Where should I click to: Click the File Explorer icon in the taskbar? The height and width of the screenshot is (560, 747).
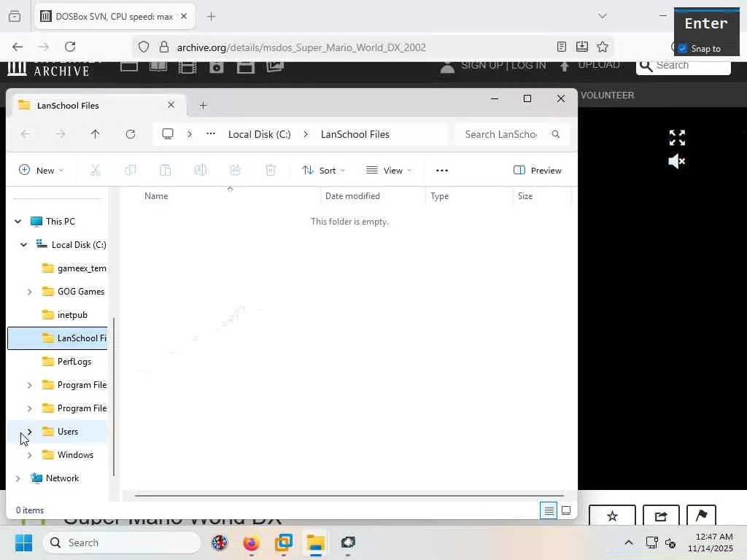point(315,542)
